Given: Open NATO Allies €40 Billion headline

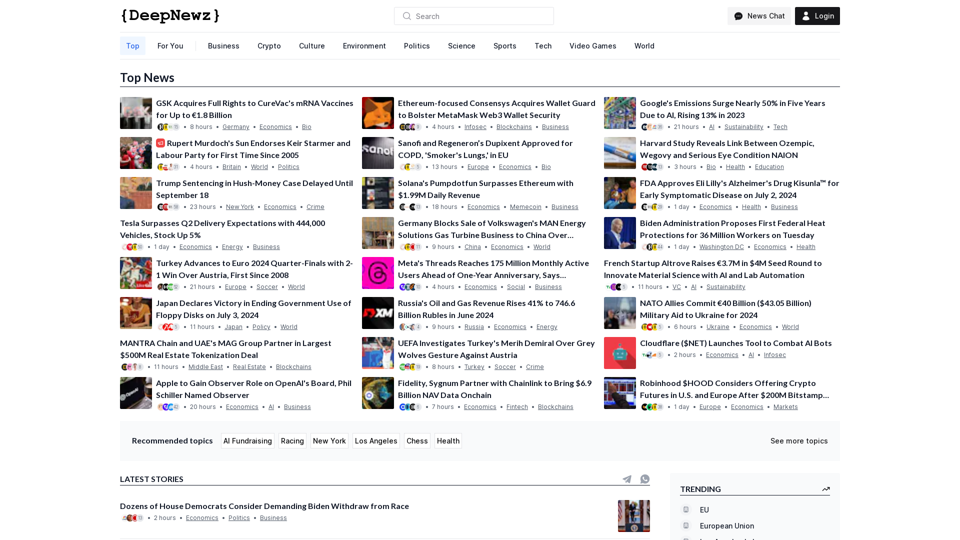Looking at the screenshot, I should pyautogui.click(x=726, y=309).
